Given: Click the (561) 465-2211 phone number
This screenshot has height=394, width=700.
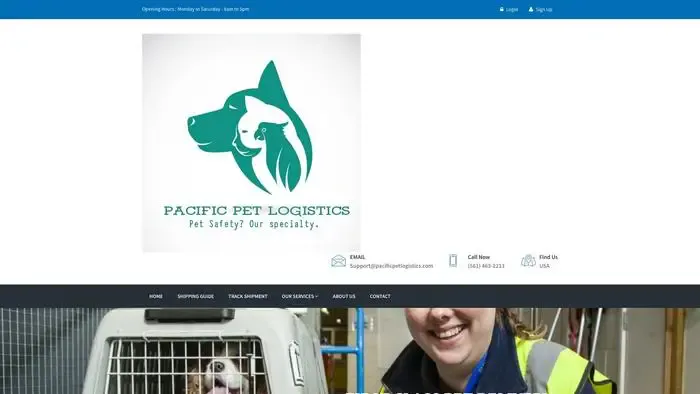Looking at the screenshot, I should point(486,266).
